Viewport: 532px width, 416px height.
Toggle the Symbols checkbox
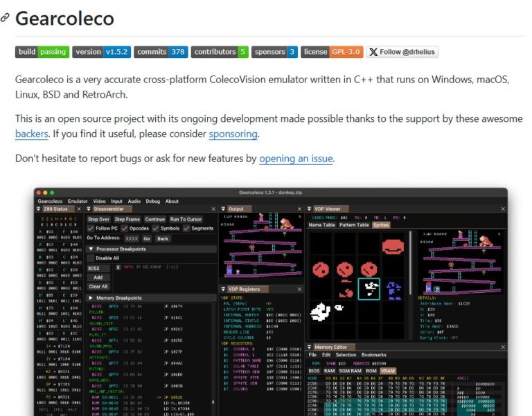click(155, 228)
